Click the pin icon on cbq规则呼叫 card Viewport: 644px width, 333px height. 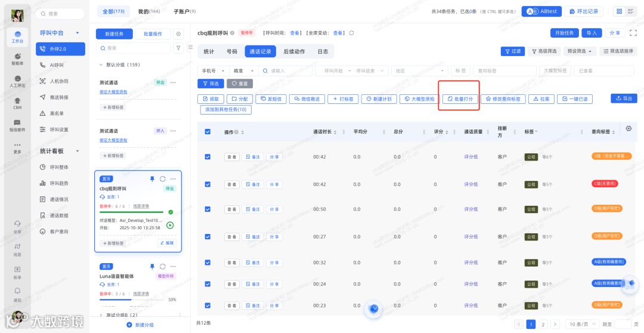152,179
